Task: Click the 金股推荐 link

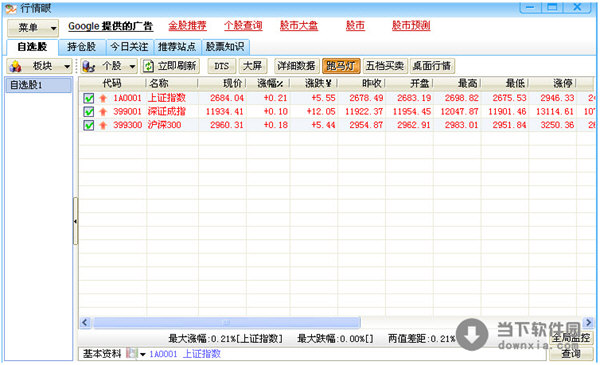Action: point(188,26)
